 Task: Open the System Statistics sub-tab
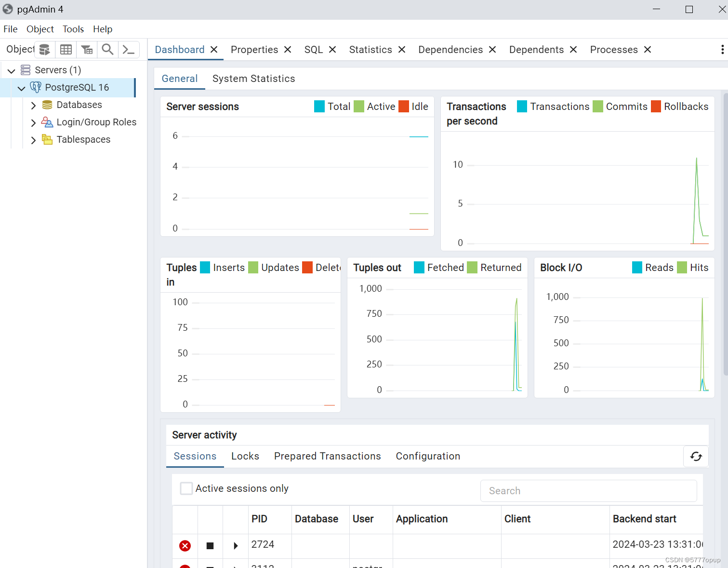click(x=253, y=79)
